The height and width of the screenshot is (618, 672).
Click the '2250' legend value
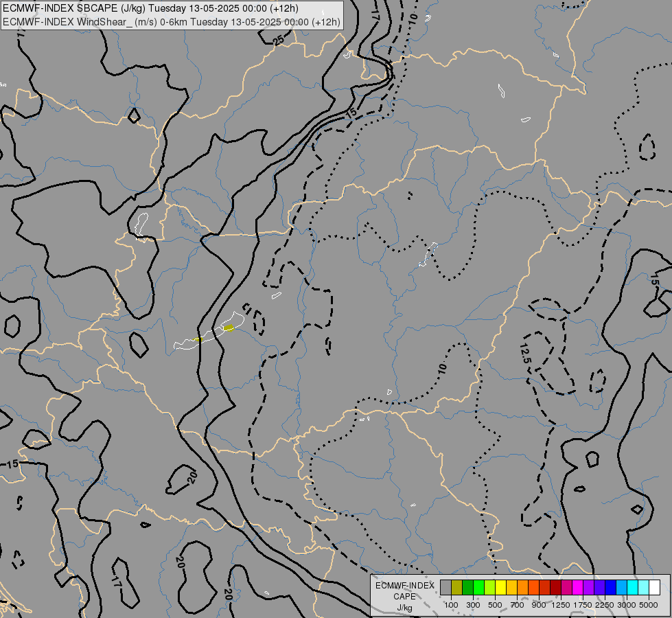click(604, 605)
